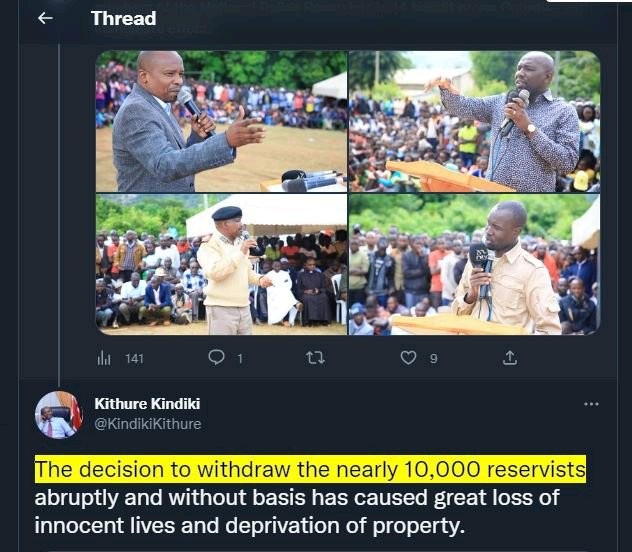Screen dimensions: 632x552
Task: Retweet the post with photos
Action: 315,358
